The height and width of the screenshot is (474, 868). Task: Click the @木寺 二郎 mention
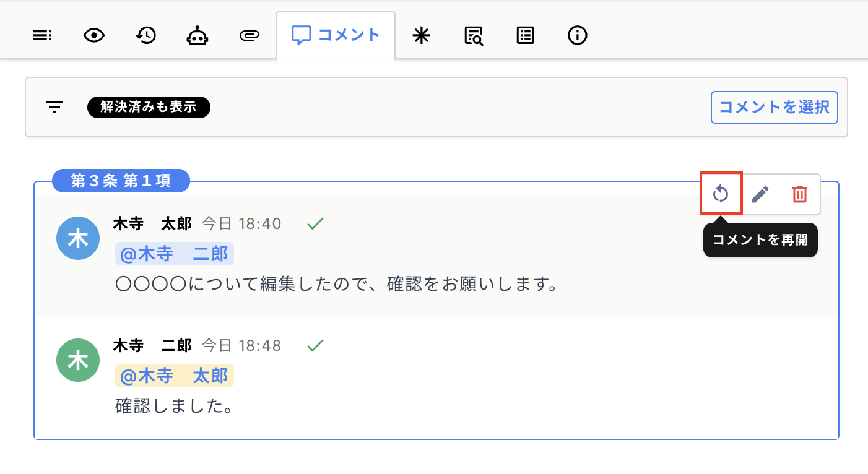pyautogui.click(x=175, y=254)
